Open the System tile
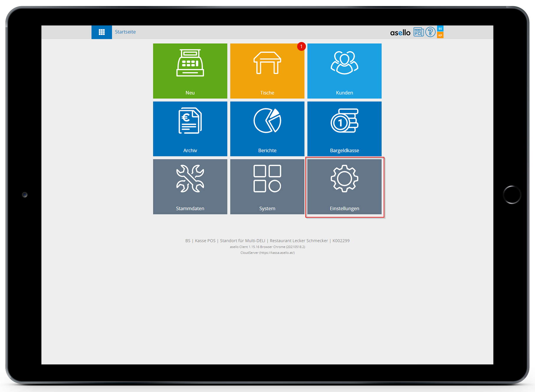The image size is (535, 392). [x=267, y=186]
